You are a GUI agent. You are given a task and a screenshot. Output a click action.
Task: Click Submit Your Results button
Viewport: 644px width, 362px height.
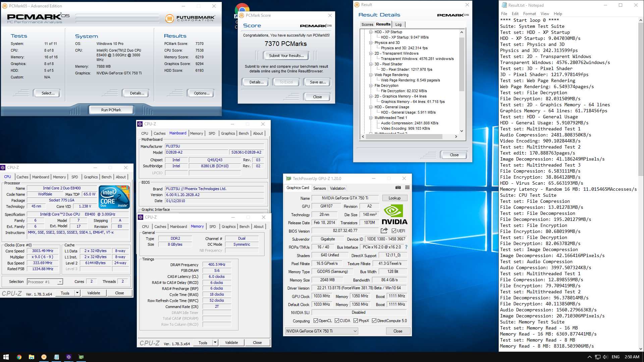pyautogui.click(x=286, y=56)
